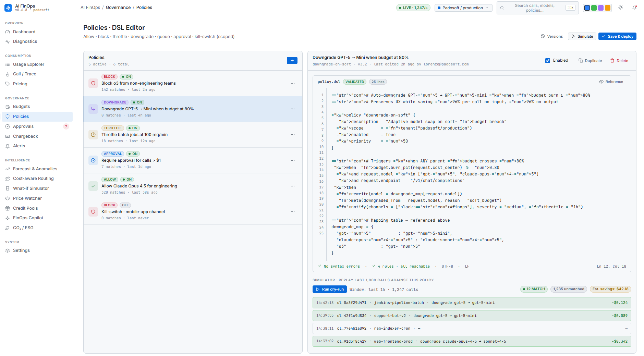This screenshot has width=644, height=356.
Task: Delete the current policy
Action: click(x=619, y=61)
